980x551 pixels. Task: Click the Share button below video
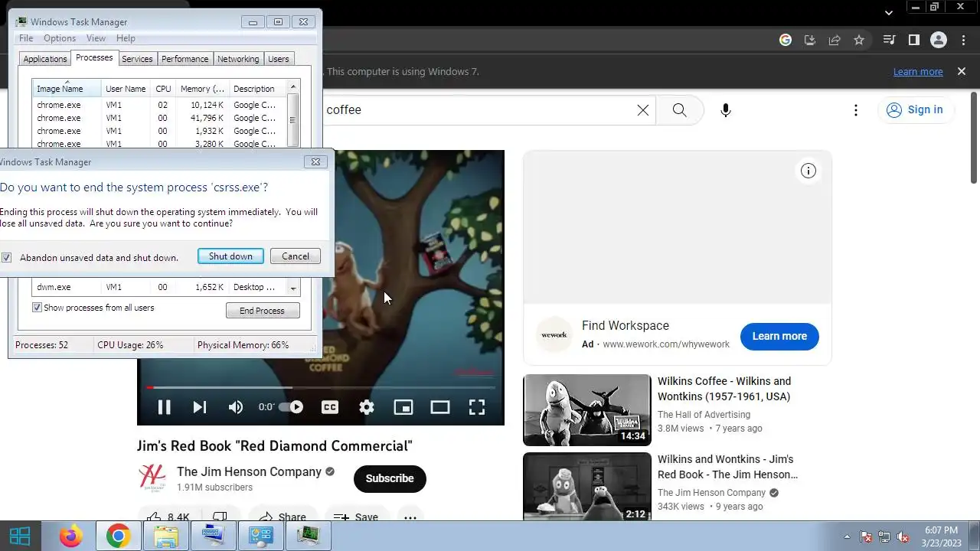(282, 517)
